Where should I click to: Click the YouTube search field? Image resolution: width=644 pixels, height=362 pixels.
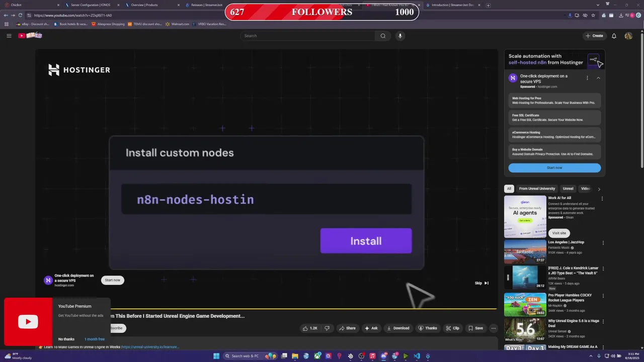coord(308,36)
